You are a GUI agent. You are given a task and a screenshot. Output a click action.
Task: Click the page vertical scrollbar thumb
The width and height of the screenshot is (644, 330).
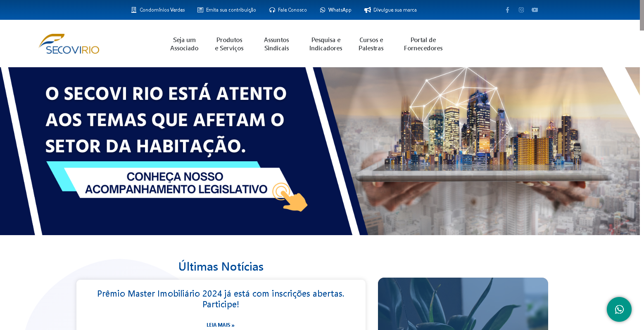tap(642, 15)
